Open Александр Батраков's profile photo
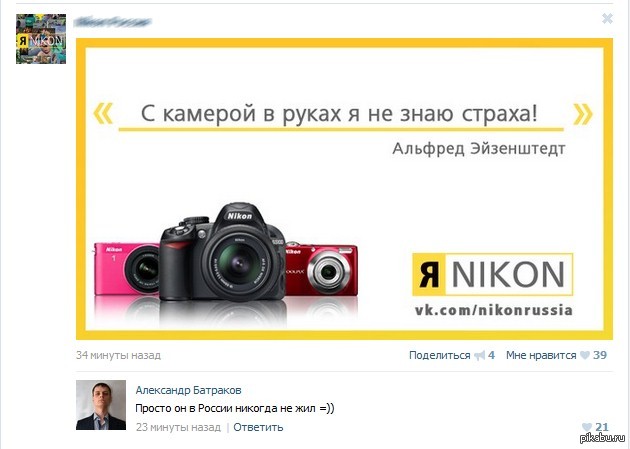 pos(101,405)
